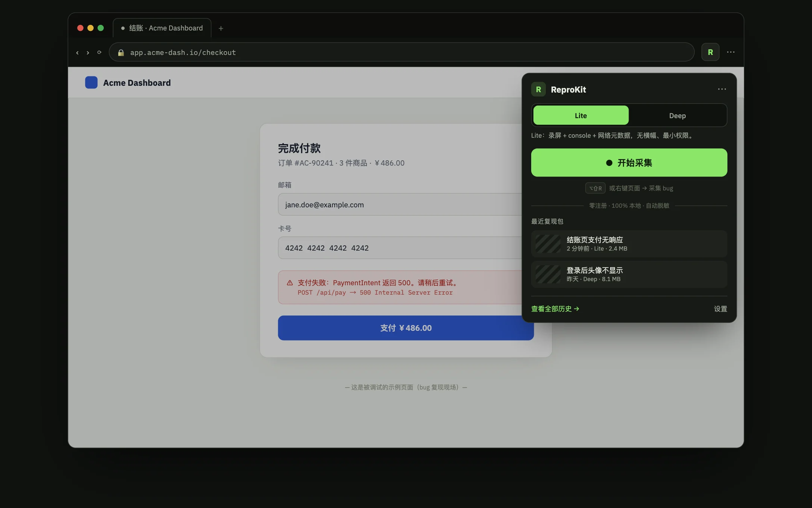
Task: Click the order line 订单 #AC-90241
Action: pyautogui.click(x=341, y=163)
